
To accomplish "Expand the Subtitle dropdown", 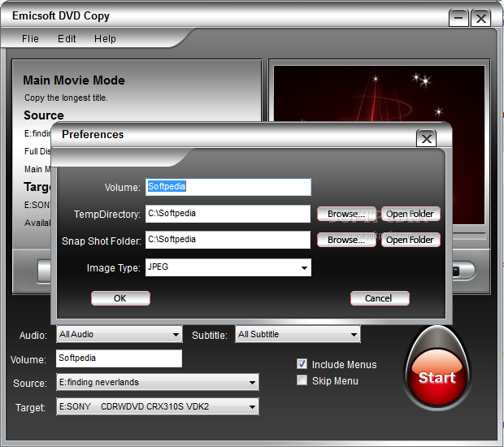I will 354,335.
